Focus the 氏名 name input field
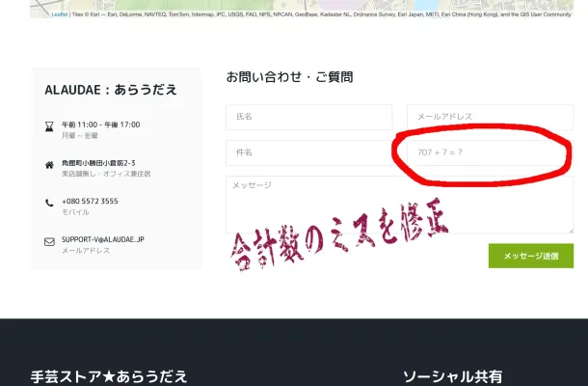The image size is (588, 386). coord(308,117)
